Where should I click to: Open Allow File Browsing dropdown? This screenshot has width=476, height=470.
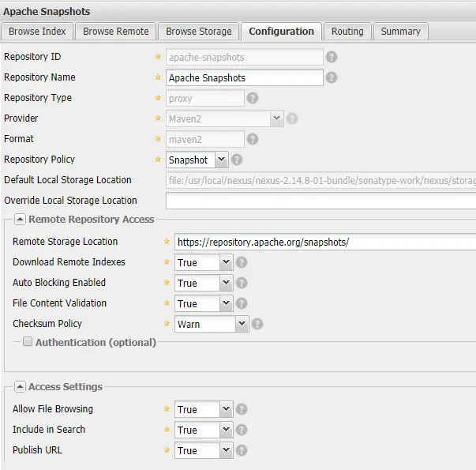(x=226, y=409)
